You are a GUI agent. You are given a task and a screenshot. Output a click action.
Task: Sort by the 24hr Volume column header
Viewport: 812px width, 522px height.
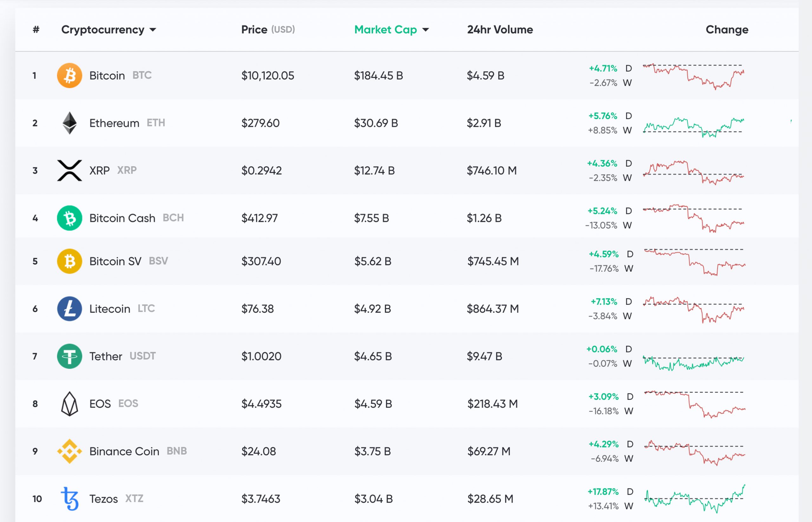tap(500, 29)
